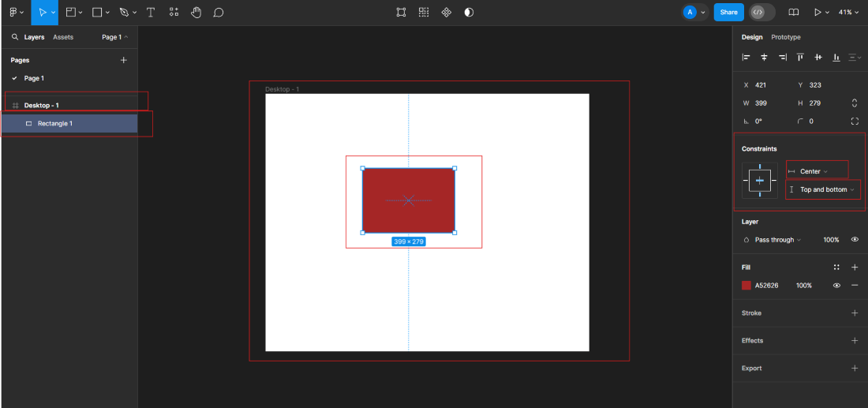Click the A52626 fill color swatch
868x408 pixels.
746,286
